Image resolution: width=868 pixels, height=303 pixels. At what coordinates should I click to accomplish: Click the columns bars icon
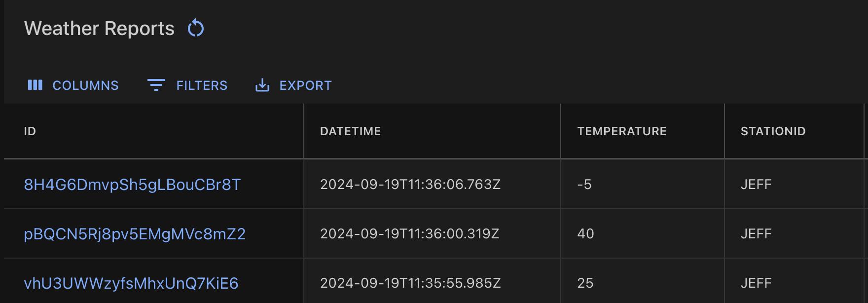tap(35, 85)
